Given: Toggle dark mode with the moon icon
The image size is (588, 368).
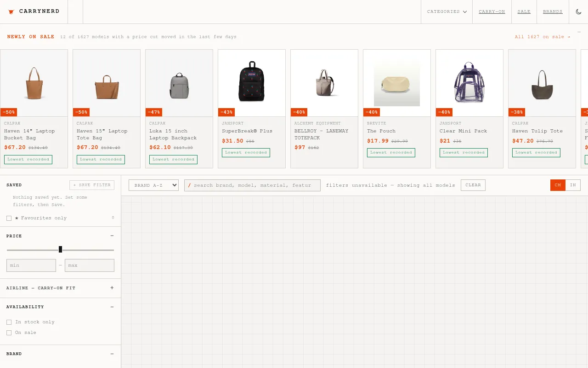Looking at the screenshot, I should [x=578, y=11].
